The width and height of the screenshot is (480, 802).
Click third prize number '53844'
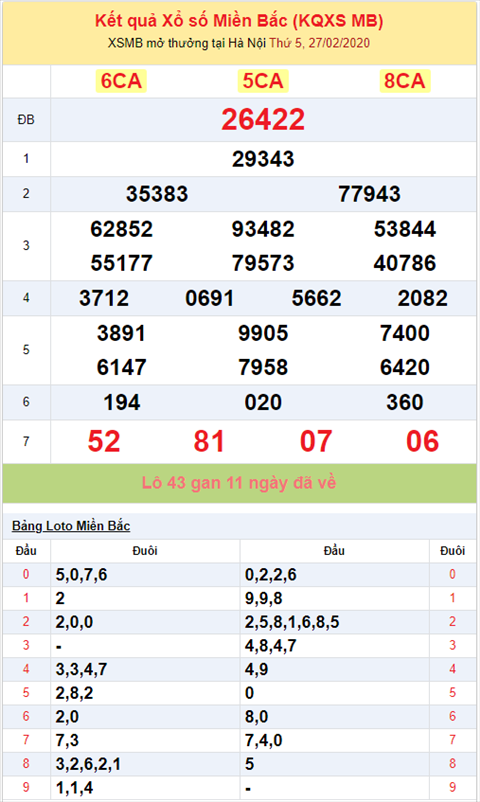pos(405,229)
